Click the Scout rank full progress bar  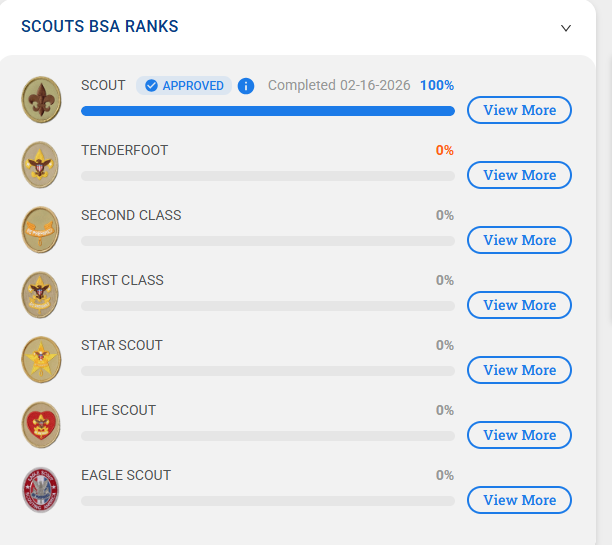267,111
